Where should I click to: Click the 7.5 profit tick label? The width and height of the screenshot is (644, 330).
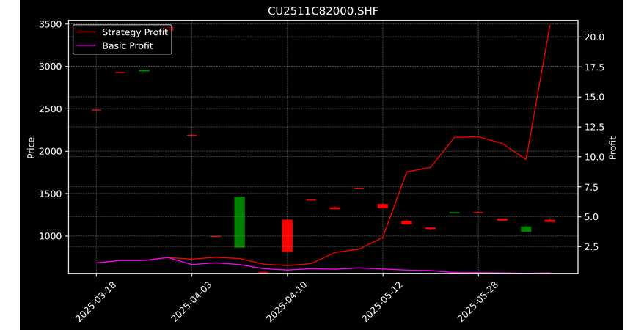pyautogui.click(x=592, y=187)
